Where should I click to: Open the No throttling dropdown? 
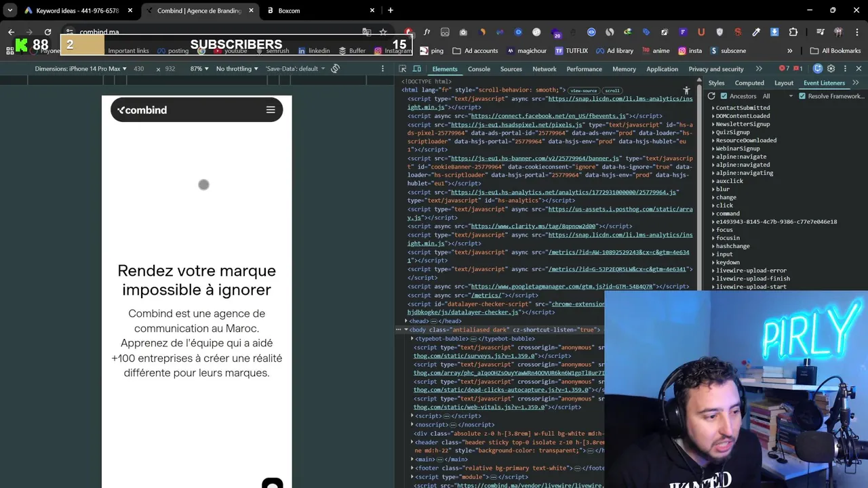[x=237, y=68]
